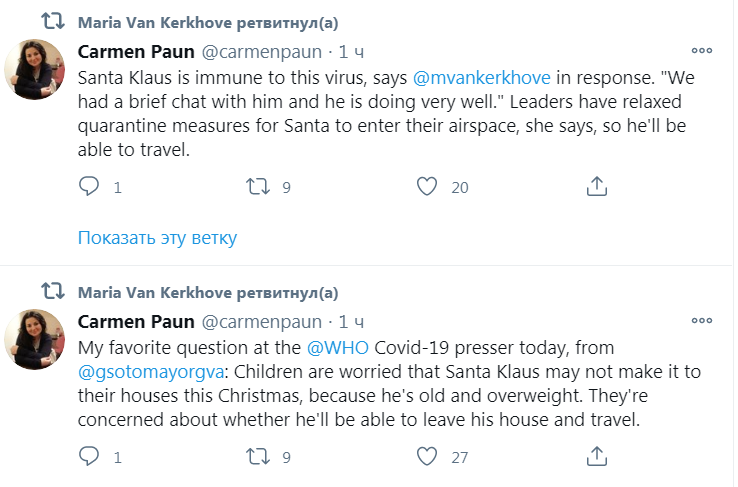Reply to the favorite question tweet

(89, 457)
